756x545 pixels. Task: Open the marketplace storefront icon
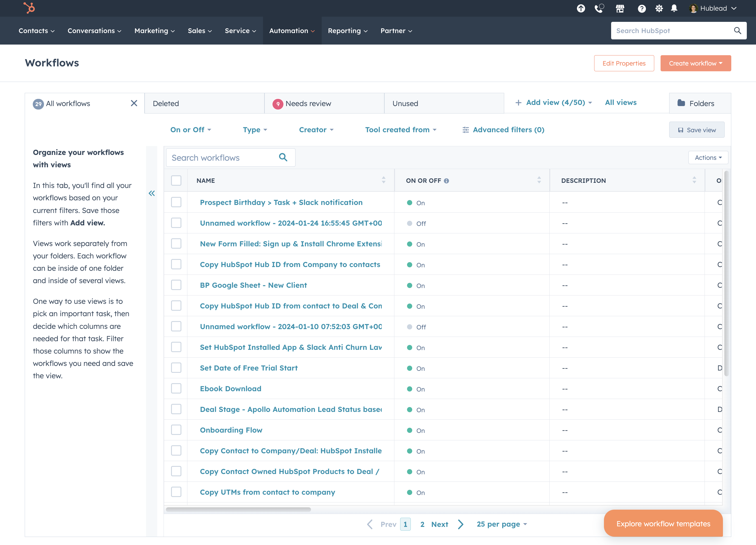point(620,8)
